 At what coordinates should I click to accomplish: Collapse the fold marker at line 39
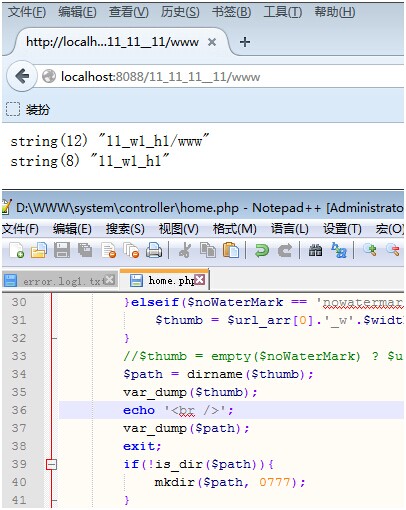[52, 464]
